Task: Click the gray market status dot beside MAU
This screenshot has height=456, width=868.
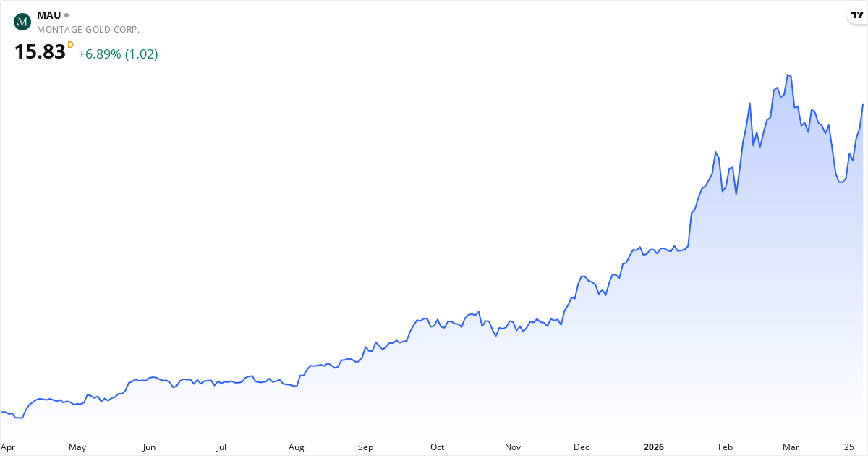Action: (x=67, y=15)
